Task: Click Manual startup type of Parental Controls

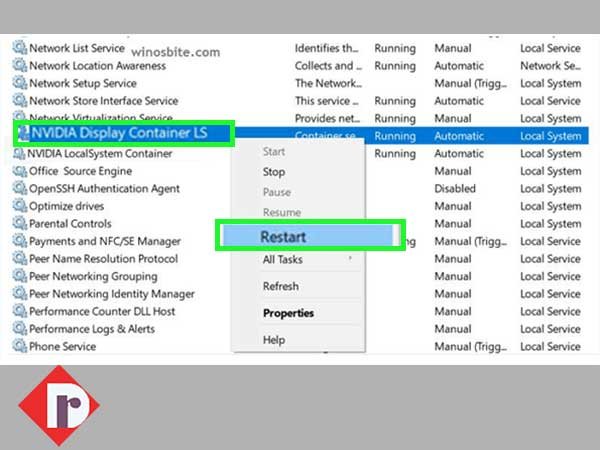Action: (x=453, y=224)
